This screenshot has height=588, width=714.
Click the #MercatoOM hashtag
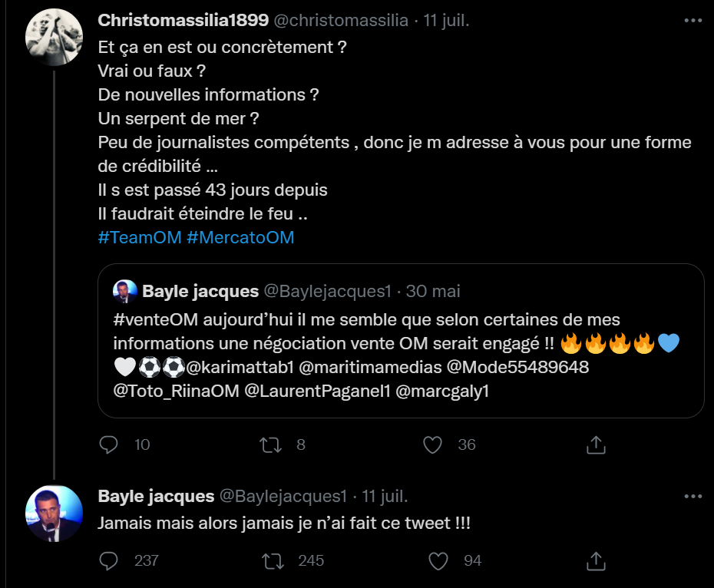coord(240,237)
